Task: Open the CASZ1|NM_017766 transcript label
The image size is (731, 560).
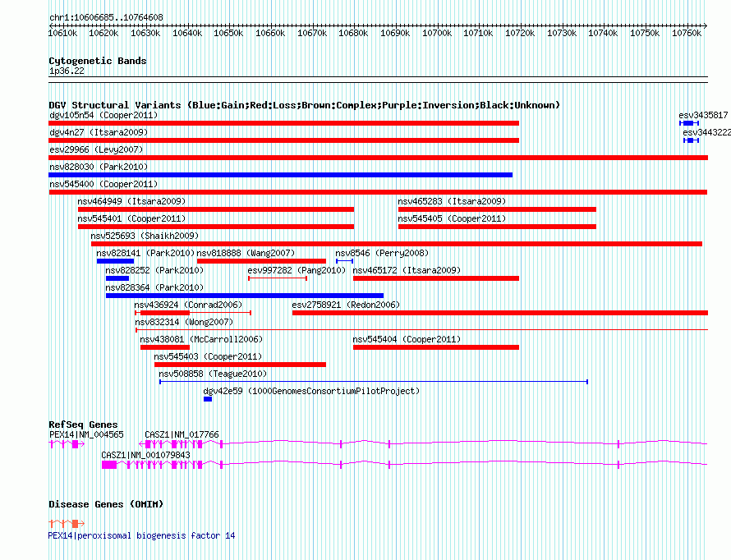Action: click(x=182, y=434)
